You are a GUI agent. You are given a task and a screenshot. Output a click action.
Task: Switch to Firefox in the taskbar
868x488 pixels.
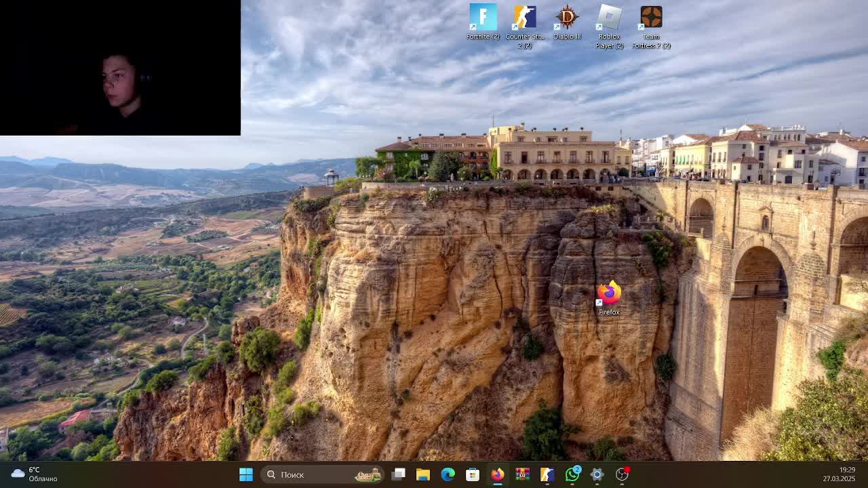[498, 474]
